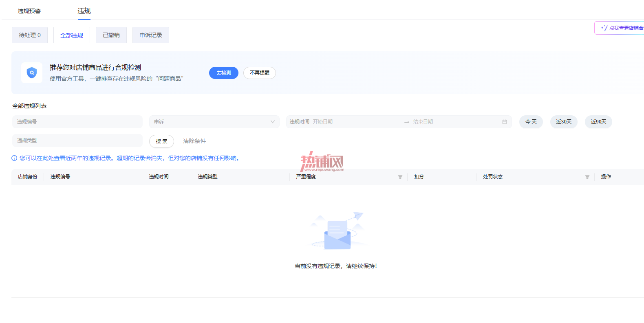Click sparkle icon on 点我查看店铺 button
644x323 pixels.
tap(604, 28)
